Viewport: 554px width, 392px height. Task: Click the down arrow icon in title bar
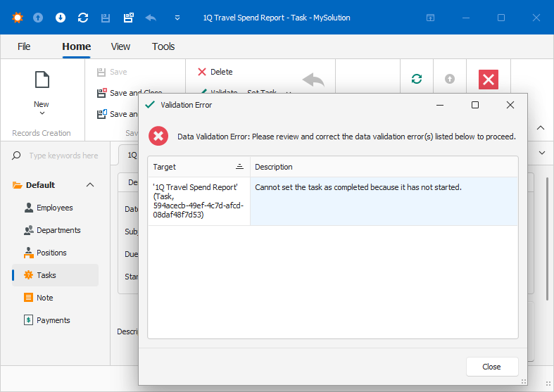tap(61, 18)
